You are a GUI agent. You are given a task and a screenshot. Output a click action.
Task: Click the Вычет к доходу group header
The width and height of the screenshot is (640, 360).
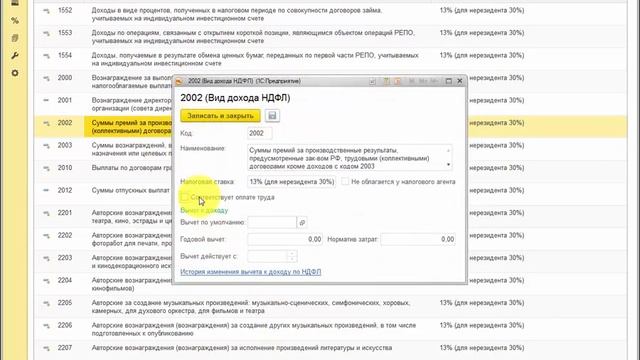[x=204, y=211]
